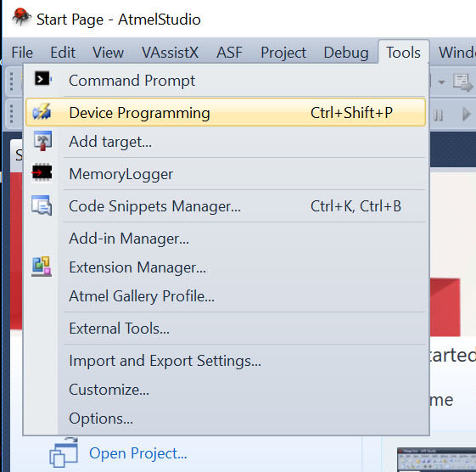This screenshot has height=472, width=476.
Task: Click the AtmelStudio ladybug logo
Action: (21, 17)
